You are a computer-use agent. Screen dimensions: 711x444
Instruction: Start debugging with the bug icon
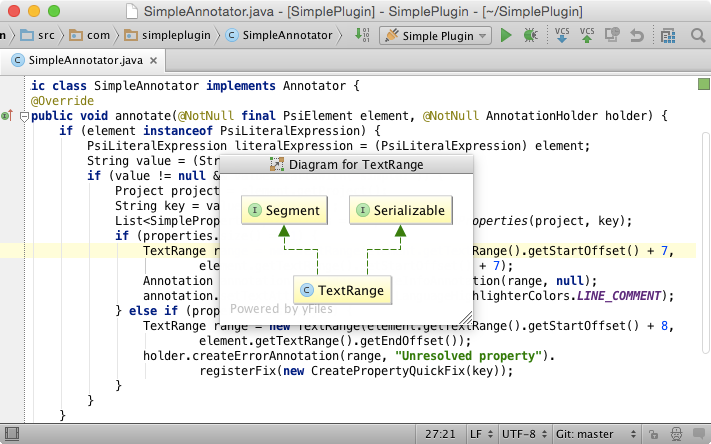pyautogui.click(x=530, y=35)
